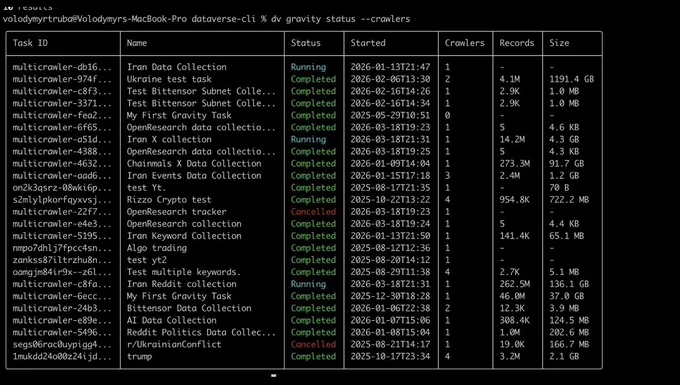Click the size value '136.1 GB'
Viewport: 680px width, 385px height.
tap(569, 284)
